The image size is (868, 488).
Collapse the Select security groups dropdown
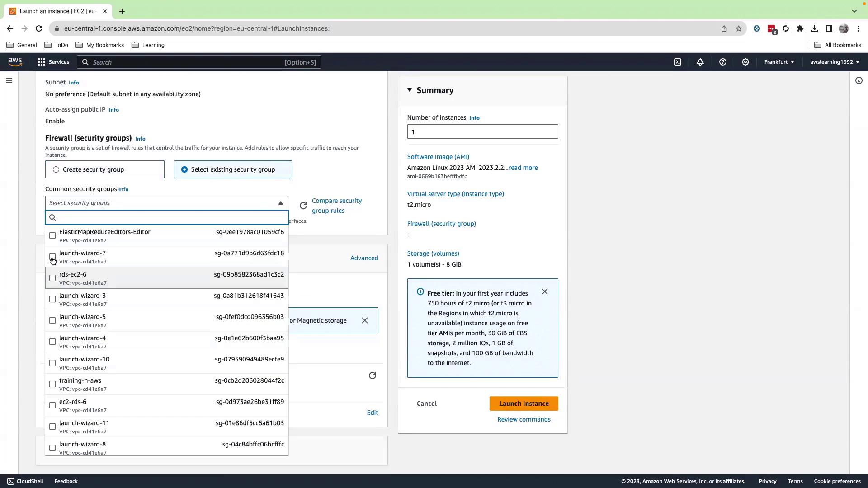(x=280, y=203)
